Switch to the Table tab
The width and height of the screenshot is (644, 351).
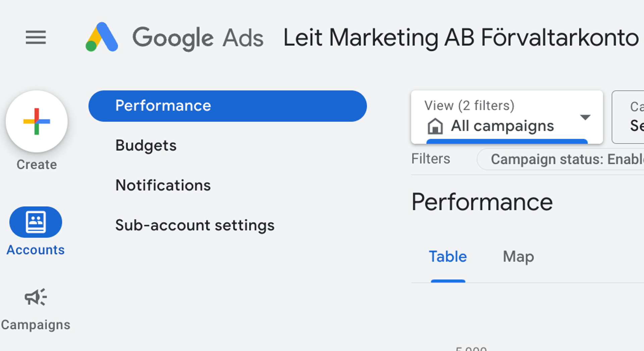448,257
